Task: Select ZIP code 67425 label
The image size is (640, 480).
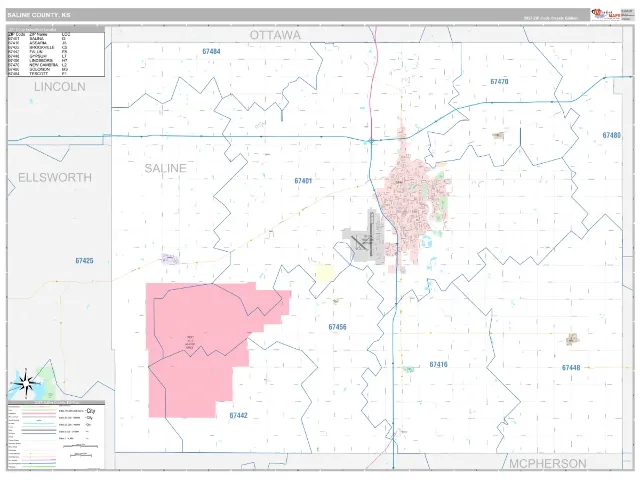Action: [84, 260]
